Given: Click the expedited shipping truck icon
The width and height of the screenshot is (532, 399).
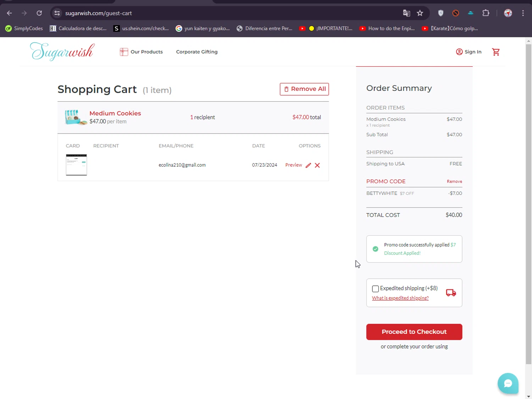Looking at the screenshot, I should 451,293.
